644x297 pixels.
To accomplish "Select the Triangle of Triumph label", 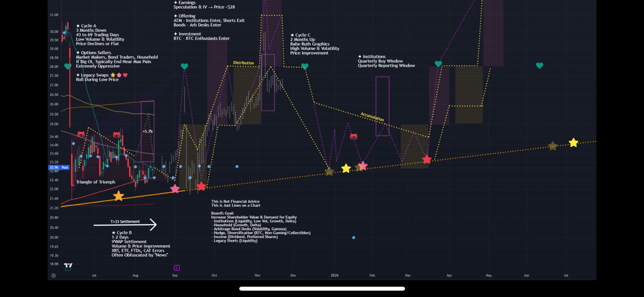I will 95,182.
